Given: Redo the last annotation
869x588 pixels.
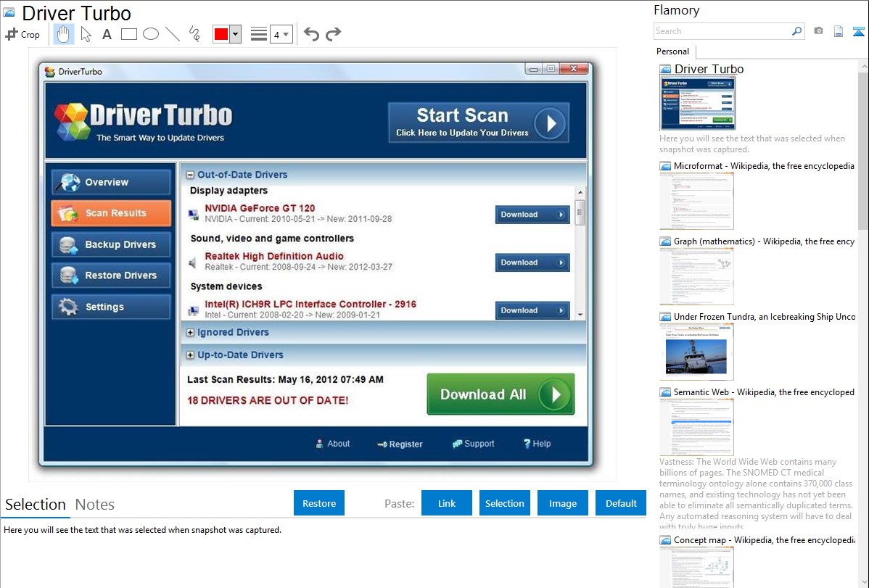Looking at the screenshot, I should click(333, 34).
